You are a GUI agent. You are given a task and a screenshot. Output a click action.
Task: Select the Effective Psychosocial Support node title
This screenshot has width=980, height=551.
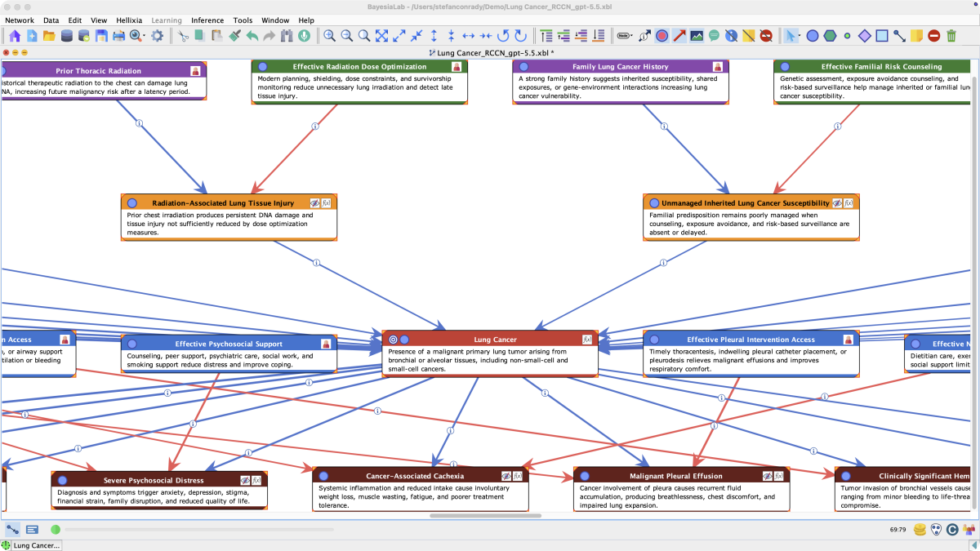click(x=229, y=344)
